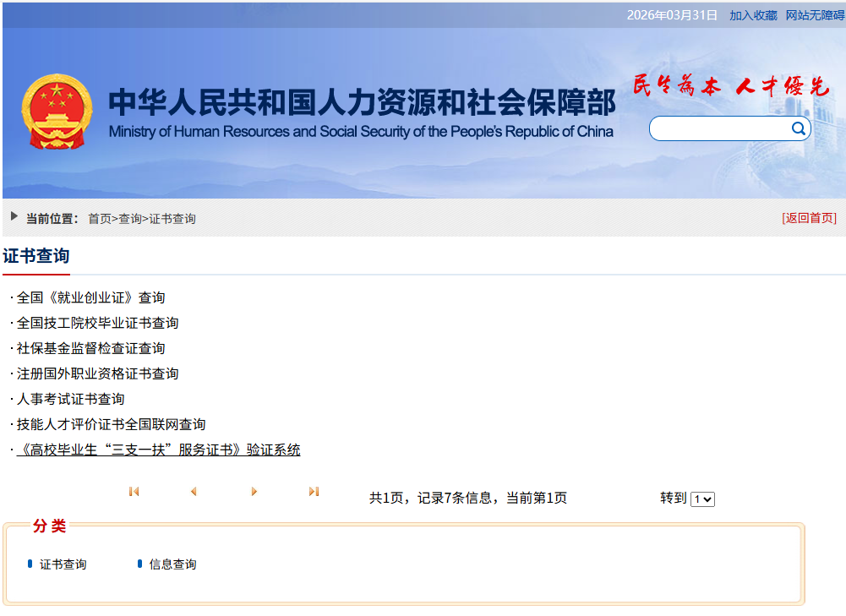Viewport: 846px width, 616px height.
Task: Click 首页 in the breadcrumb
Action: click(100, 219)
